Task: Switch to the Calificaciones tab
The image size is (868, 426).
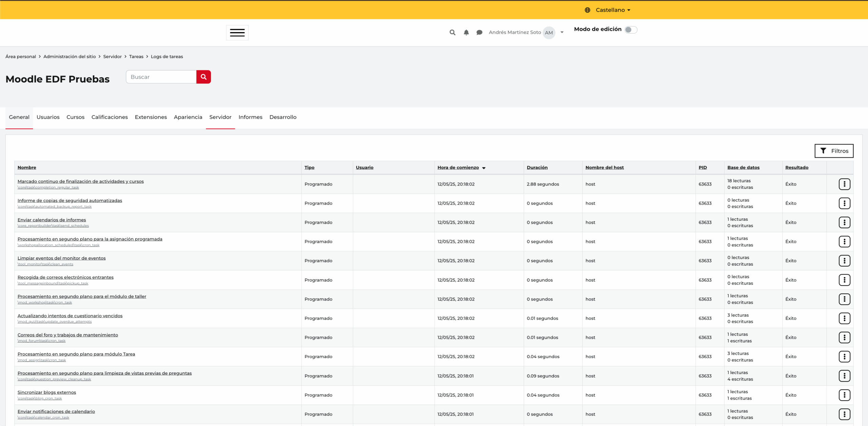Action: tap(110, 117)
